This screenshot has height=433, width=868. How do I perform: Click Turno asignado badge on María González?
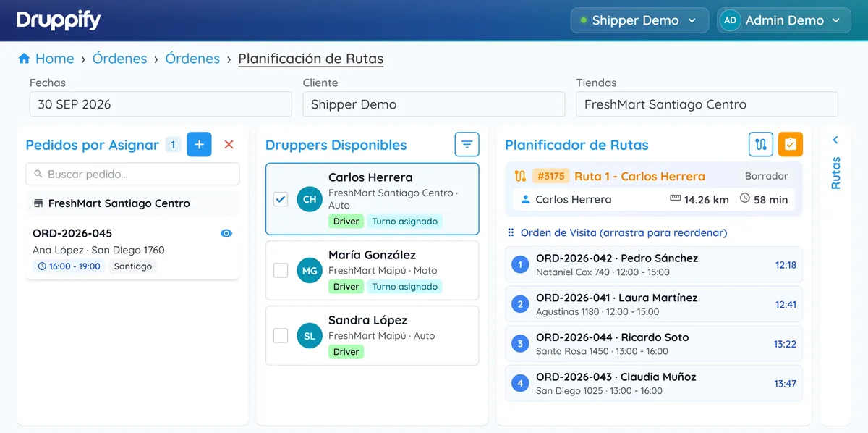pos(405,287)
